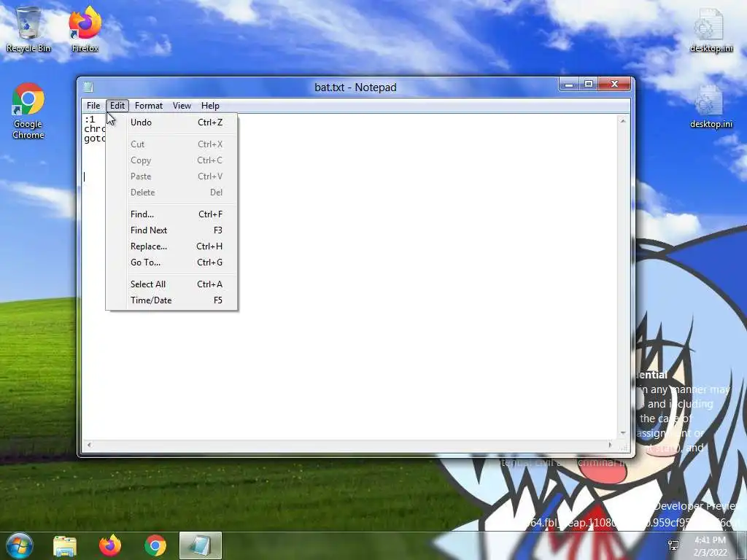Image resolution: width=747 pixels, height=560 pixels.
Task: Minimize the Notepad window
Action: (x=569, y=85)
